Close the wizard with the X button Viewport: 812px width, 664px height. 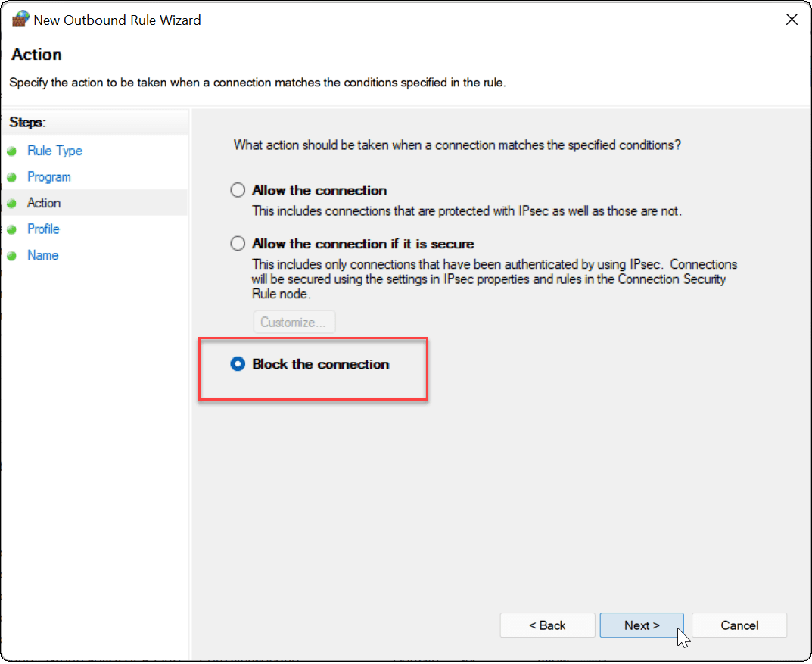tap(792, 19)
